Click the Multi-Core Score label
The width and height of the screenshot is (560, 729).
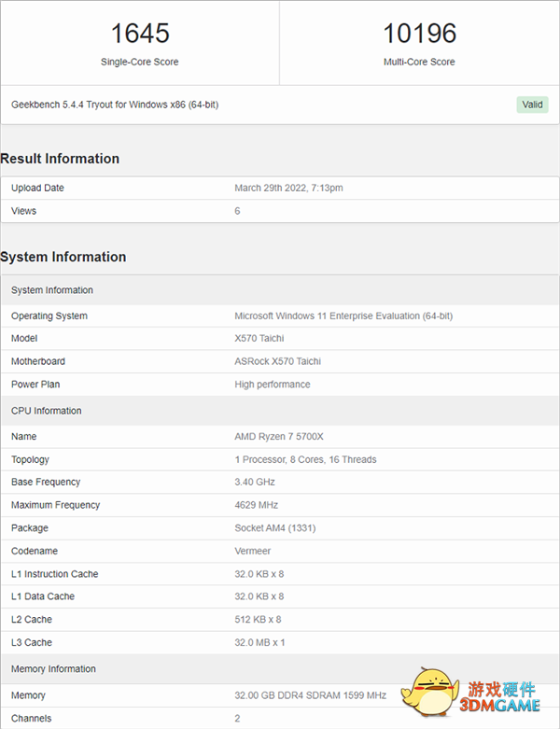pos(419,62)
